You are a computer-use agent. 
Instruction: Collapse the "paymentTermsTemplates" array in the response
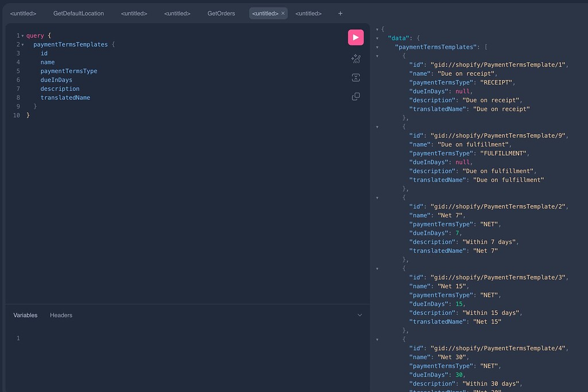(x=377, y=47)
